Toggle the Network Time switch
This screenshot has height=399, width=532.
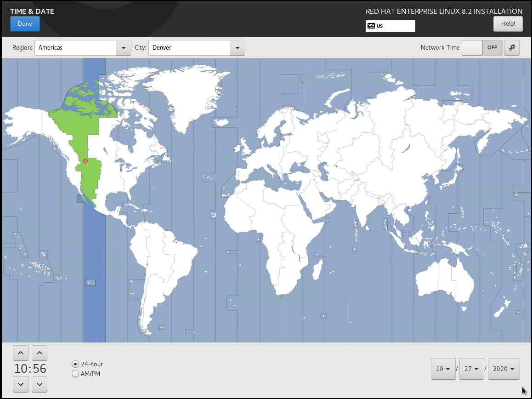pyautogui.click(x=482, y=48)
